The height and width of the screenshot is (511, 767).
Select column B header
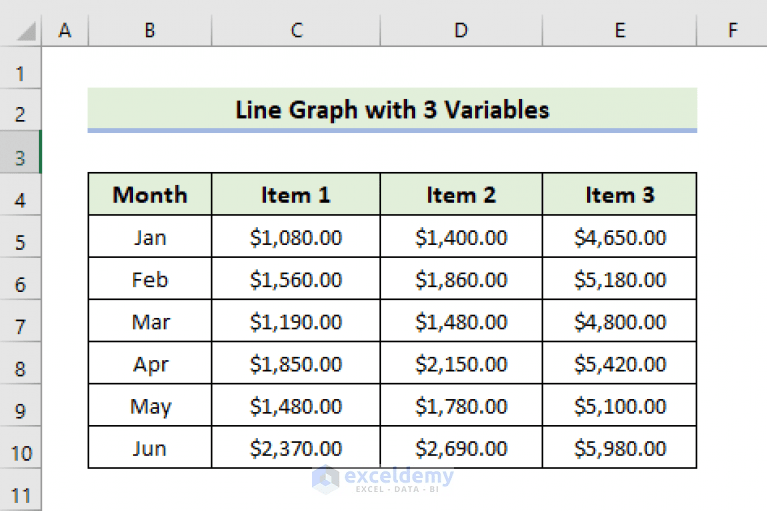point(150,31)
